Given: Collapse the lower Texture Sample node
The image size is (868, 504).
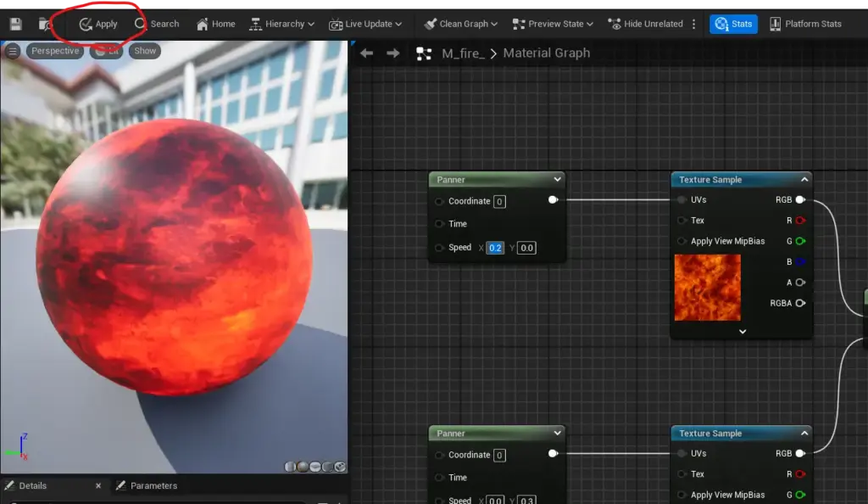Looking at the screenshot, I should (x=804, y=433).
